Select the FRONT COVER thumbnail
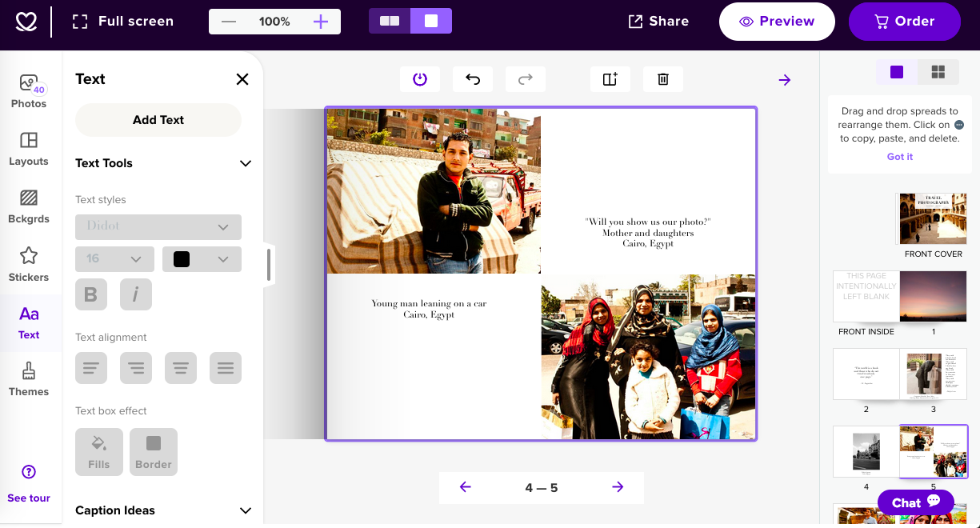Image resolution: width=980 pixels, height=528 pixels. 933,218
